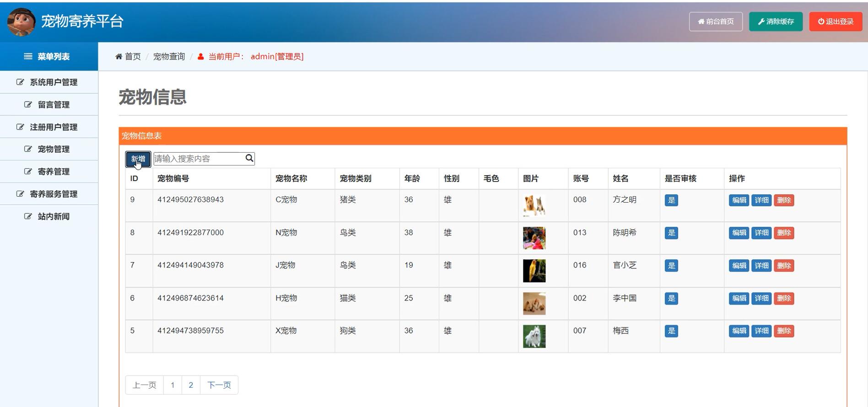Open the X宠物 white dog thumbnail
868x407 pixels.
click(534, 336)
